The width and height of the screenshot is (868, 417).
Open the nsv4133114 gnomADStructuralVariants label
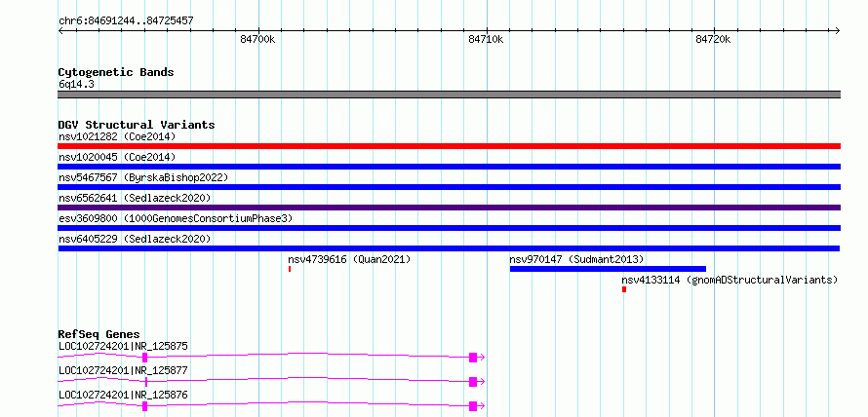(730, 280)
